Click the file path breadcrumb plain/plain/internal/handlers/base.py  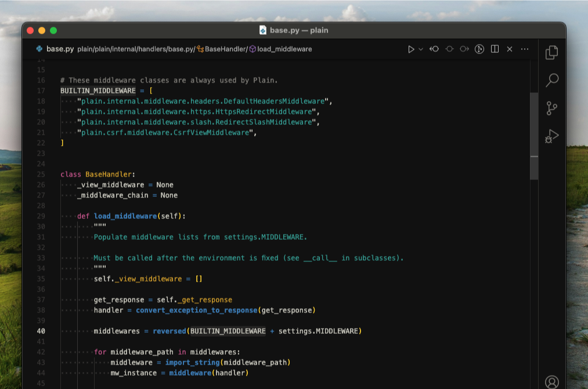click(135, 49)
